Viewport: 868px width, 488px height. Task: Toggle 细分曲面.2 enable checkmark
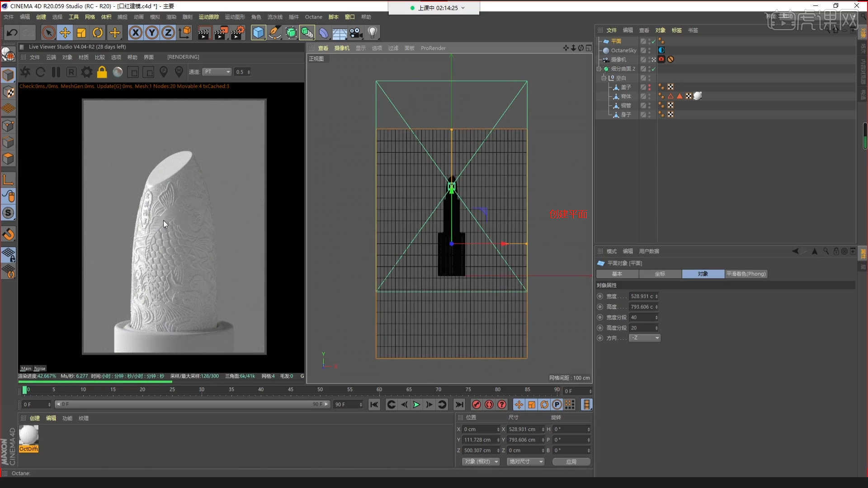pos(653,69)
